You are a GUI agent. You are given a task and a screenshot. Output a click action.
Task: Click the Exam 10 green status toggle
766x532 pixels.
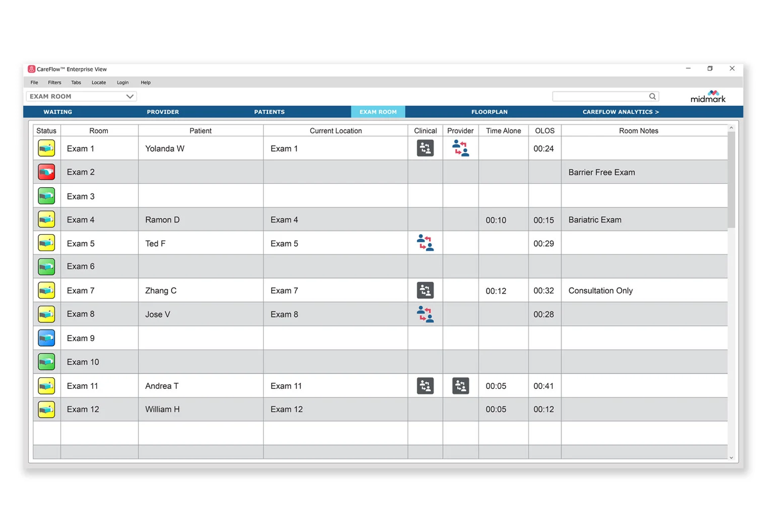[46, 361]
